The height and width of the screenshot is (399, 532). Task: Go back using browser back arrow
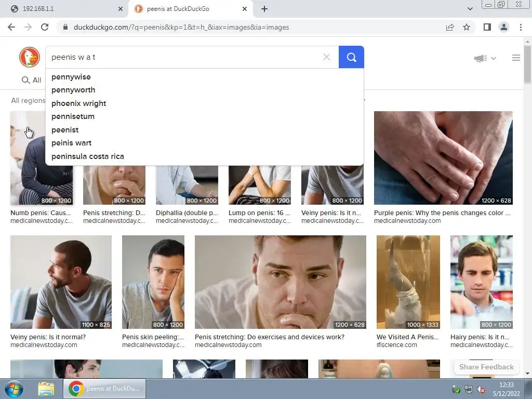(x=11, y=27)
